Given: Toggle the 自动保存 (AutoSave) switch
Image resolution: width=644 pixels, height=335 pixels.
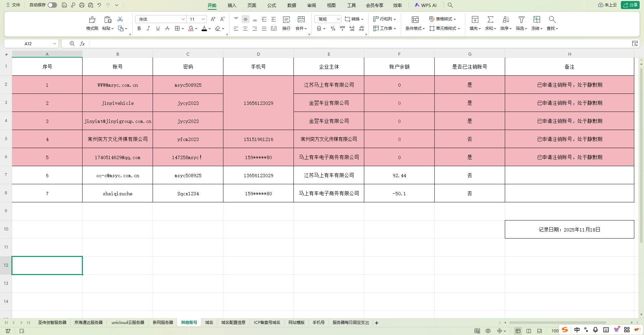Looking at the screenshot, I should (x=52, y=5).
